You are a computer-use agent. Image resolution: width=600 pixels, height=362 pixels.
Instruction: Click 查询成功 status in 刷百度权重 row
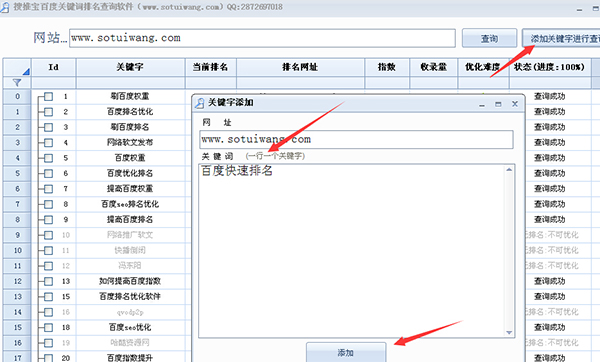[x=550, y=96]
